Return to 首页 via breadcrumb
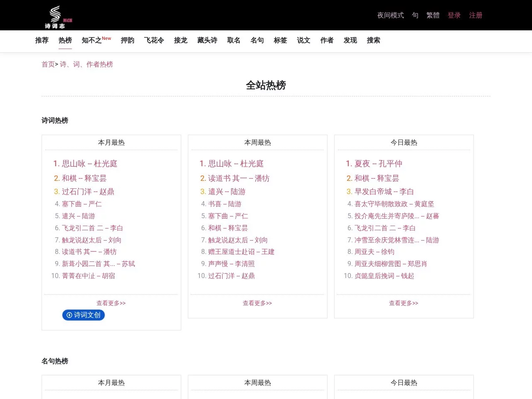Image resolution: width=532 pixels, height=399 pixels. [48, 64]
